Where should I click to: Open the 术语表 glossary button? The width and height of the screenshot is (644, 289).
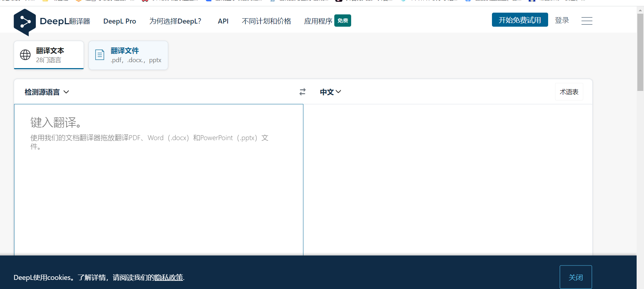click(569, 92)
